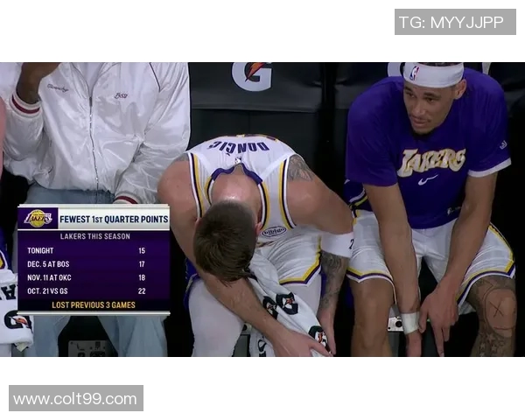Click the Lakers wordmark on purple shirt
Screen dimensions: 525x420
pyautogui.click(x=430, y=161)
